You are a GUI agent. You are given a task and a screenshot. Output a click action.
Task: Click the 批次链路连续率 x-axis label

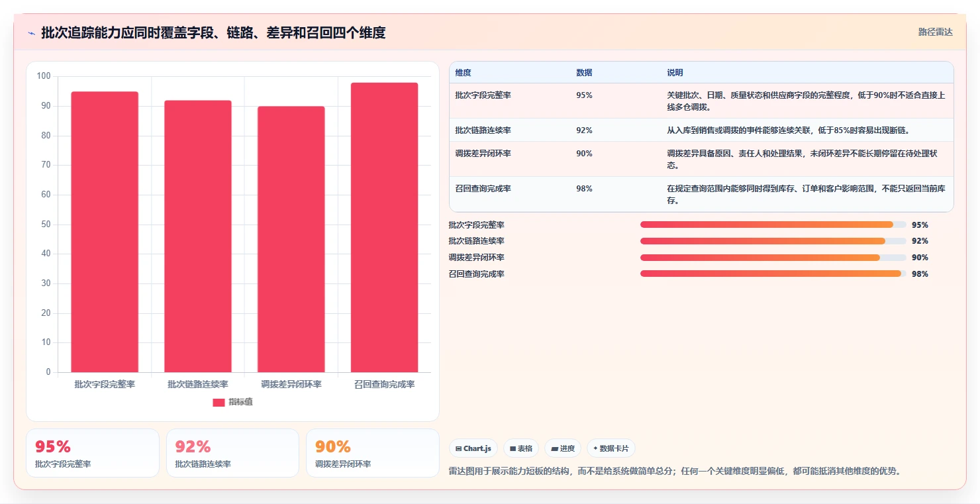point(198,384)
